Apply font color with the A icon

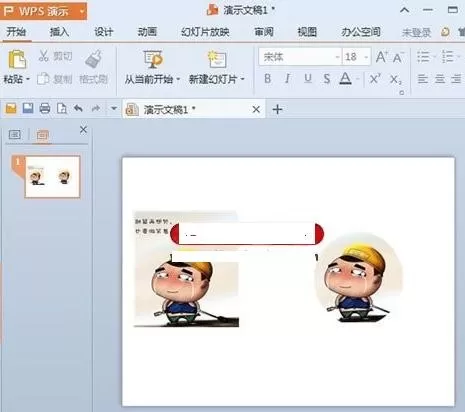click(x=345, y=79)
